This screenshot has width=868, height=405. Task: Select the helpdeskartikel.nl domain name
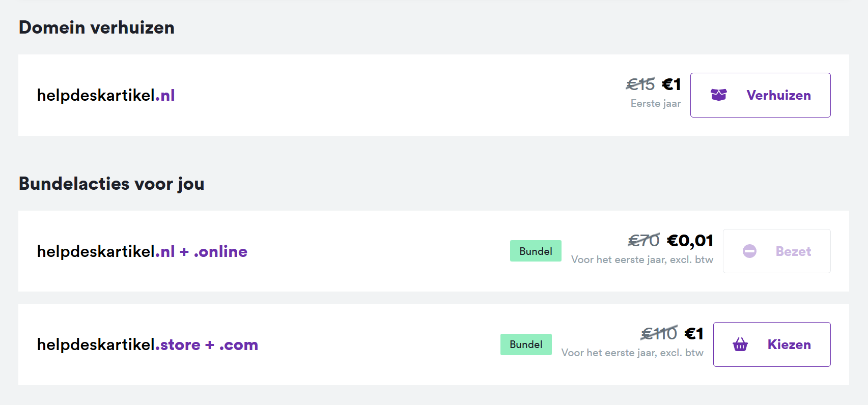(x=106, y=95)
